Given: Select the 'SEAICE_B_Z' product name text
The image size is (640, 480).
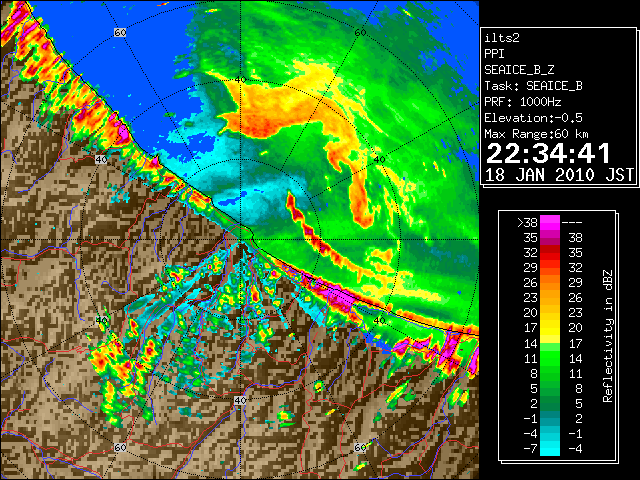Looking at the screenshot, I should (519, 70).
